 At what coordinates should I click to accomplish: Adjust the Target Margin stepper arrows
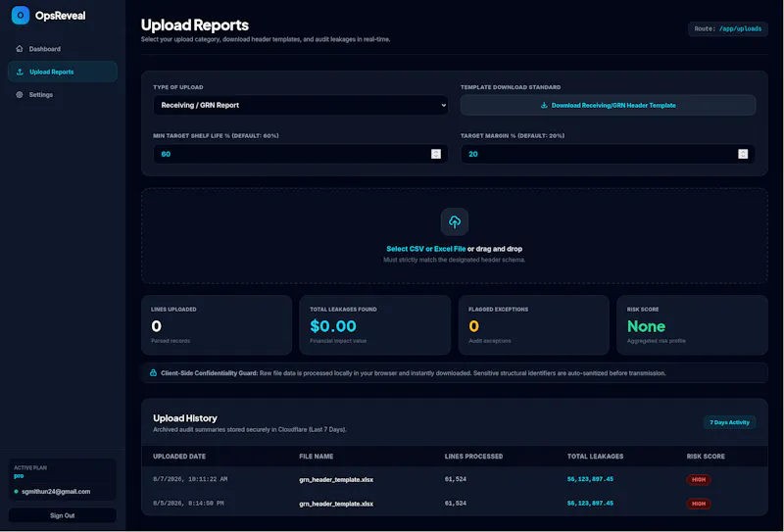(x=743, y=154)
